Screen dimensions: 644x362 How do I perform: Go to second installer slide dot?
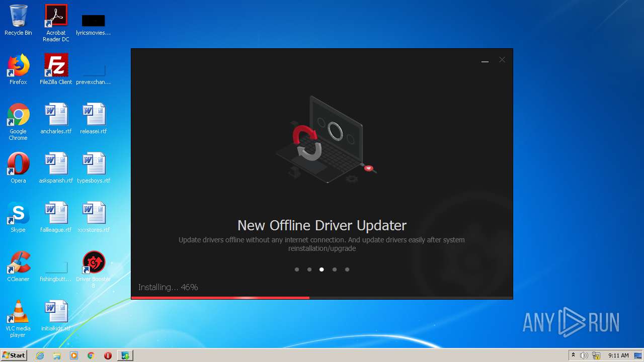[309, 269]
